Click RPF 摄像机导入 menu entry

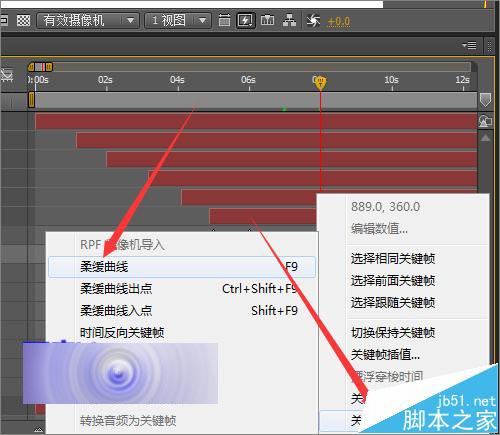pos(182,245)
